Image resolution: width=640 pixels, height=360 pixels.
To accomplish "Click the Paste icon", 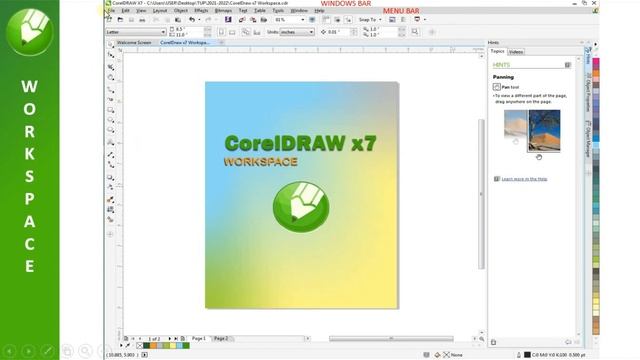I will point(178,20).
